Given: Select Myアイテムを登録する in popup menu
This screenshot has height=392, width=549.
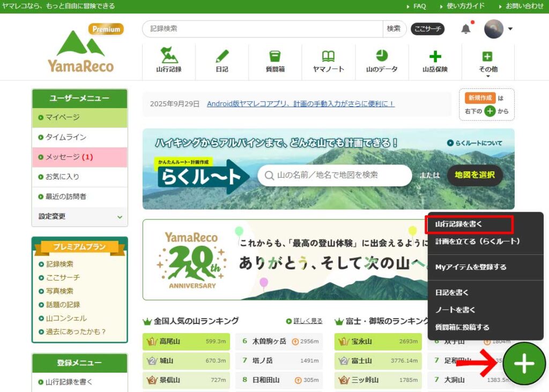Looking at the screenshot, I should 470,267.
